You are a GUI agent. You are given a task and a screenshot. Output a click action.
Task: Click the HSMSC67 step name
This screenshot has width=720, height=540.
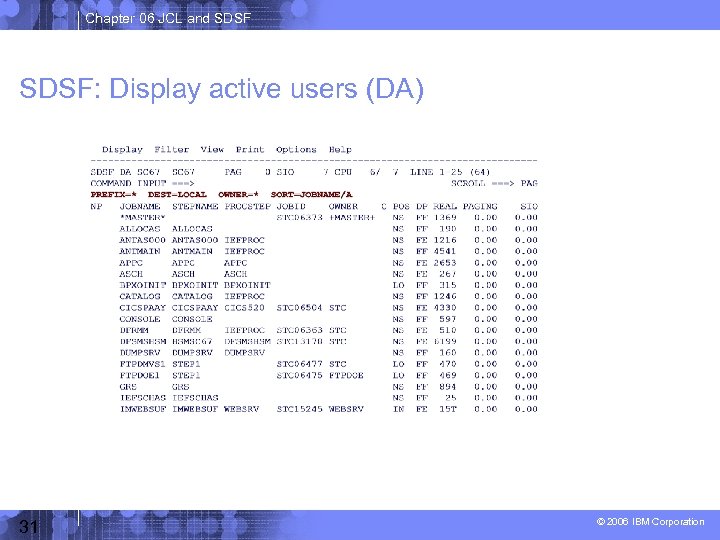192,341
